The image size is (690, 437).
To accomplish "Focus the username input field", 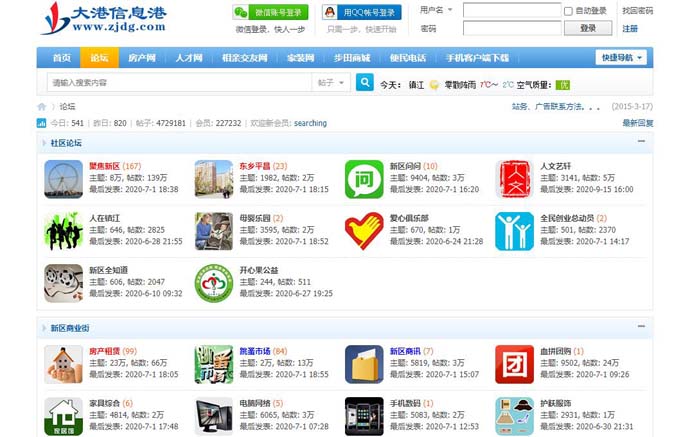I will pyautogui.click(x=512, y=10).
